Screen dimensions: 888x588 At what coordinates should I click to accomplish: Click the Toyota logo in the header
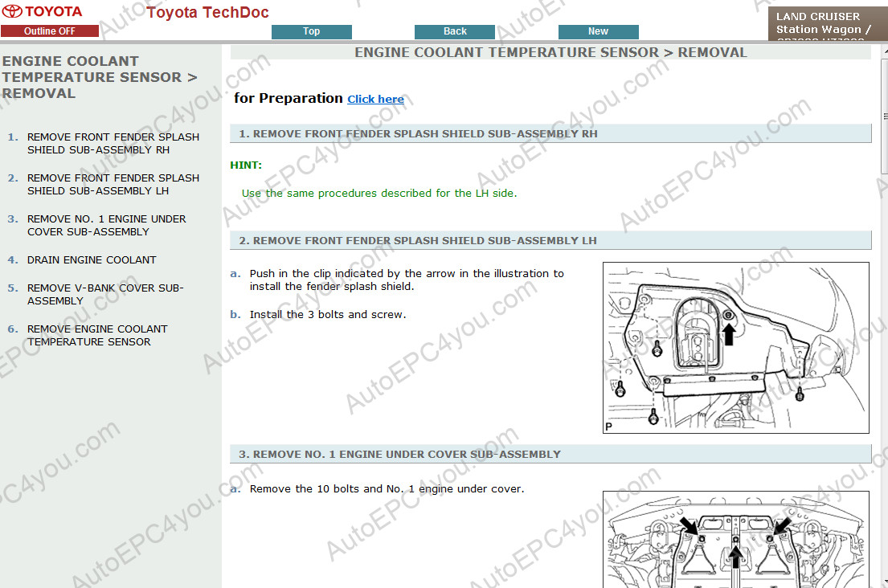(42, 11)
